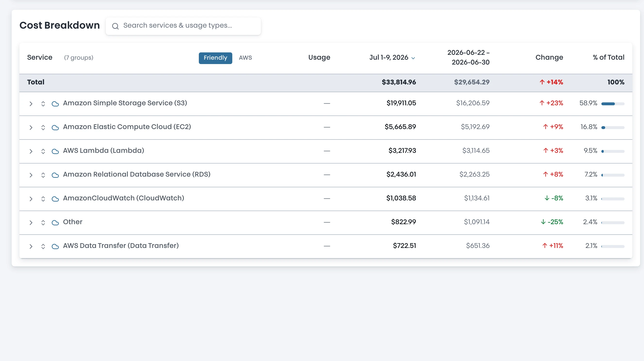Click the S3 cost $19,911.05
Screen dimensions: 644x361
click(401, 103)
